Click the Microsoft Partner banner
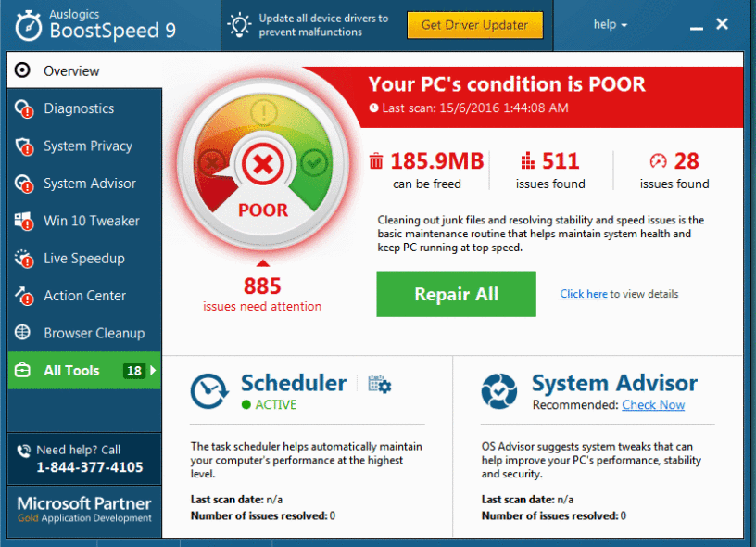 pyautogui.click(x=84, y=510)
